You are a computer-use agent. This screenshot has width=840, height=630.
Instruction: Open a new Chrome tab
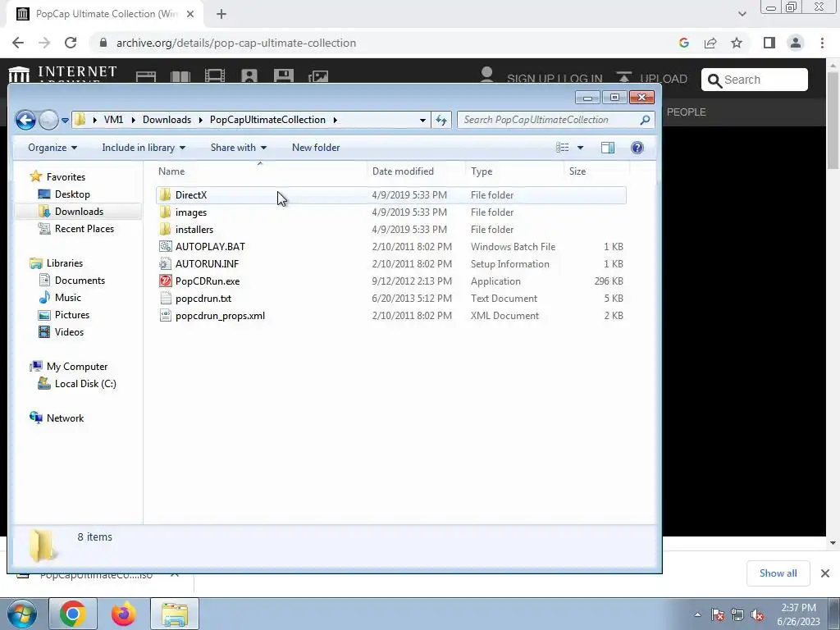tap(221, 14)
